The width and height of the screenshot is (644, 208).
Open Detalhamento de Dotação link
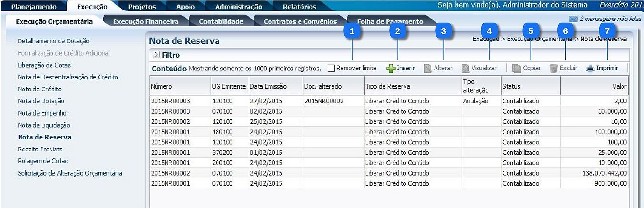53,41
